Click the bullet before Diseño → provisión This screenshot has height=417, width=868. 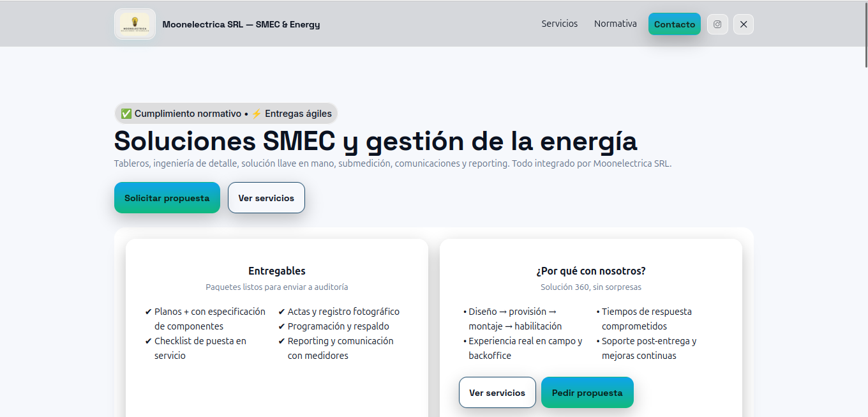pos(465,312)
